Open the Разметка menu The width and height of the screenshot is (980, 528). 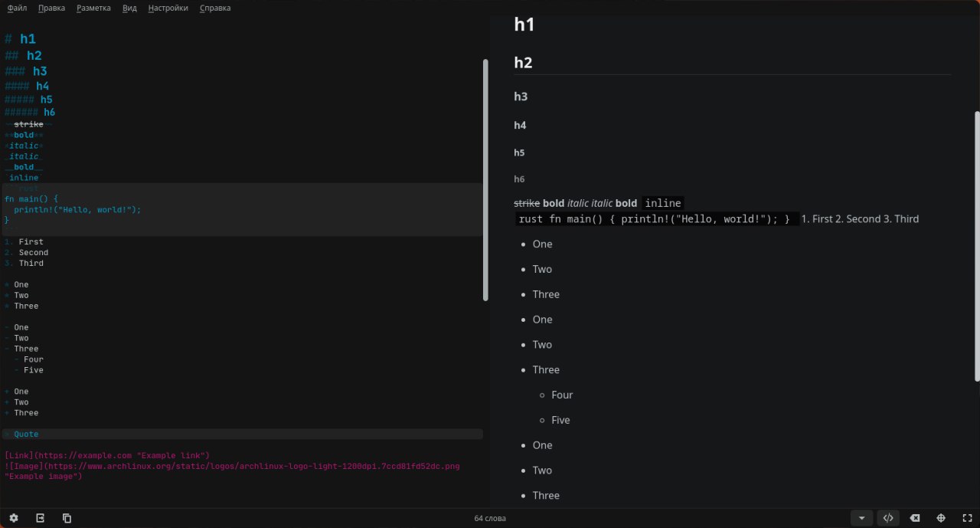93,8
